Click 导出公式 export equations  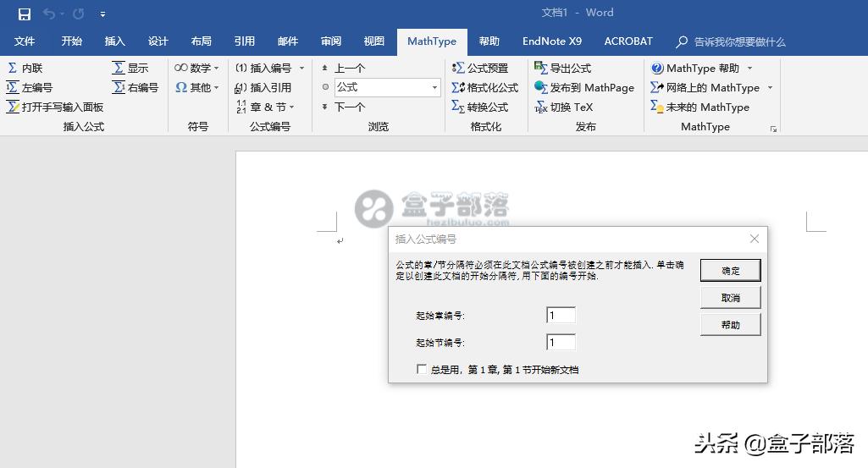(562, 68)
